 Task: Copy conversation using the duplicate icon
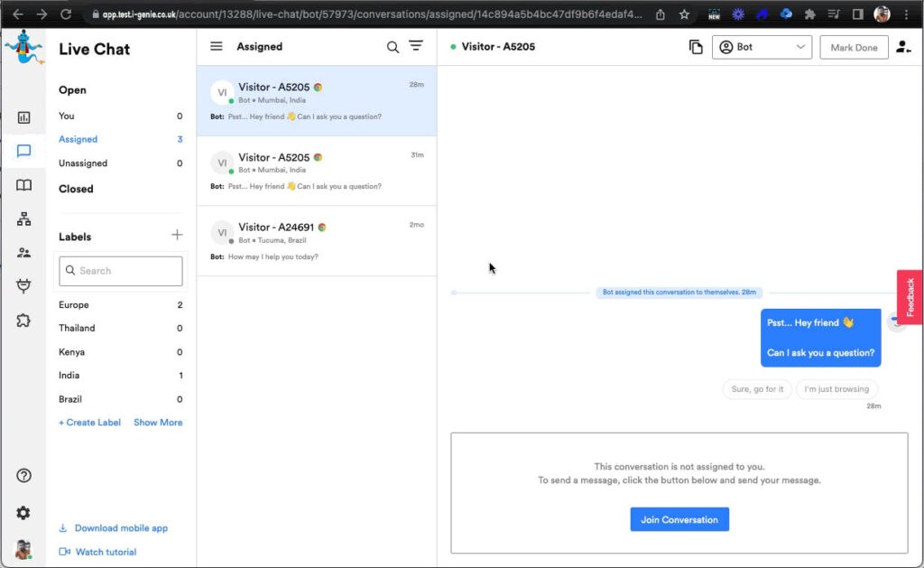pyautogui.click(x=695, y=48)
